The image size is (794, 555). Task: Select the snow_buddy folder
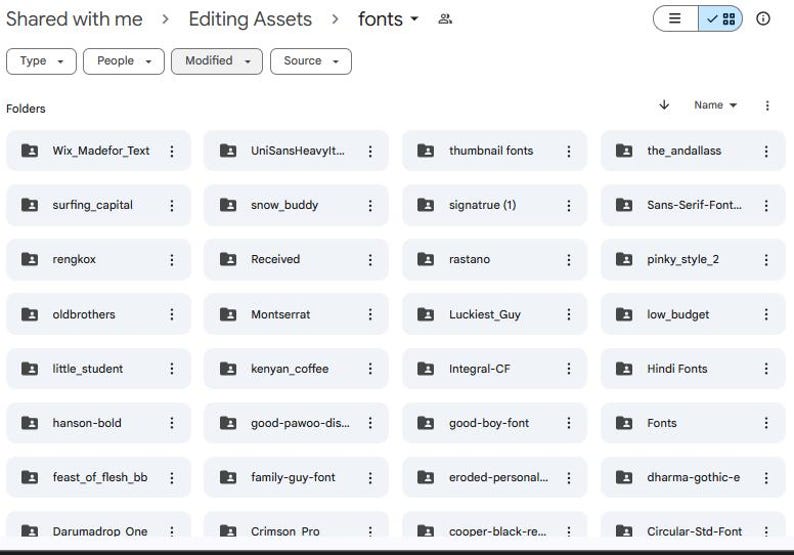296,205
